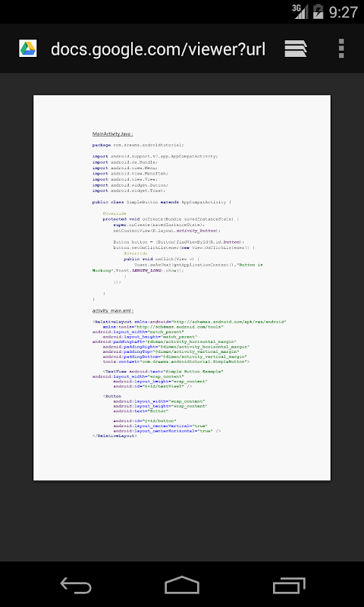Click the "tools:context=" line

pyautogui.click(x=176, y=362)
